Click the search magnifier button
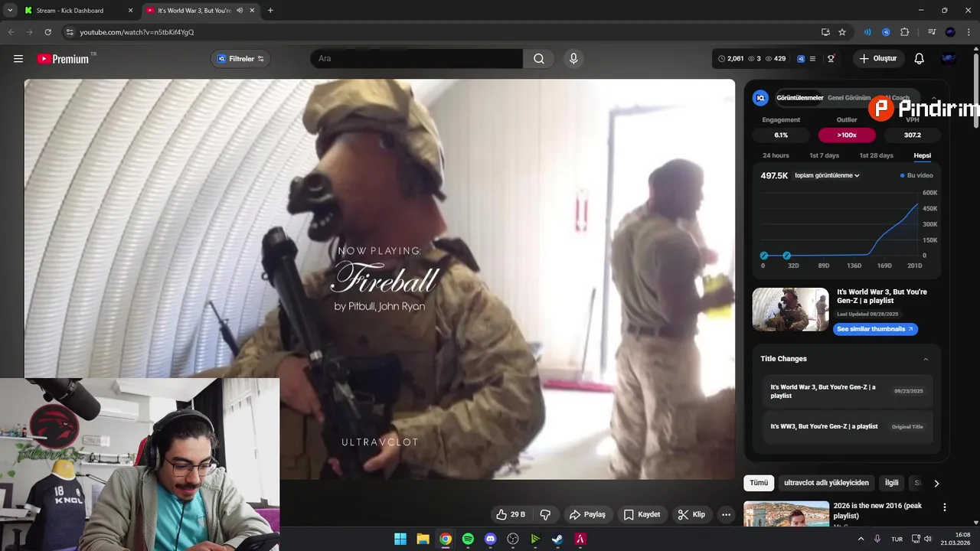 click(539, 59)
